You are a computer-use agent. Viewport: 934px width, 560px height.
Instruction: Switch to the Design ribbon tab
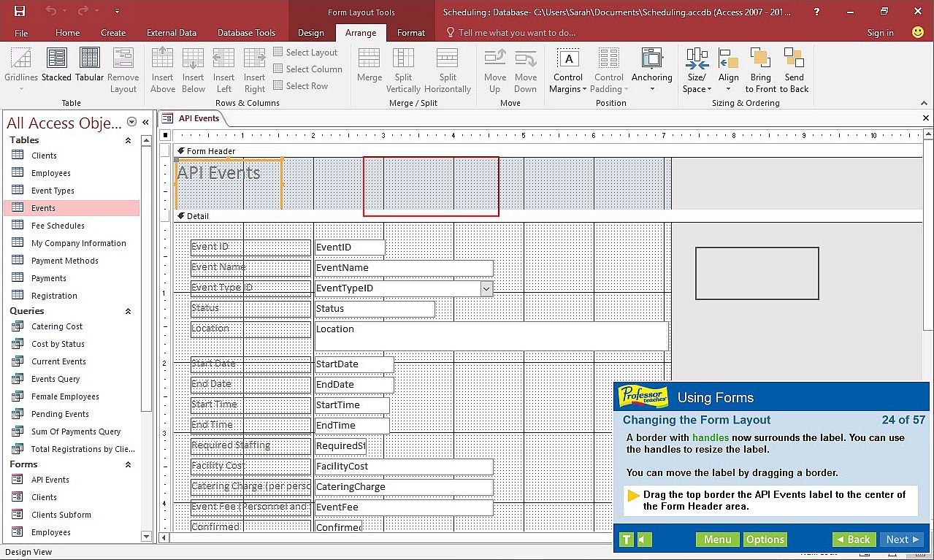[311, 33]
